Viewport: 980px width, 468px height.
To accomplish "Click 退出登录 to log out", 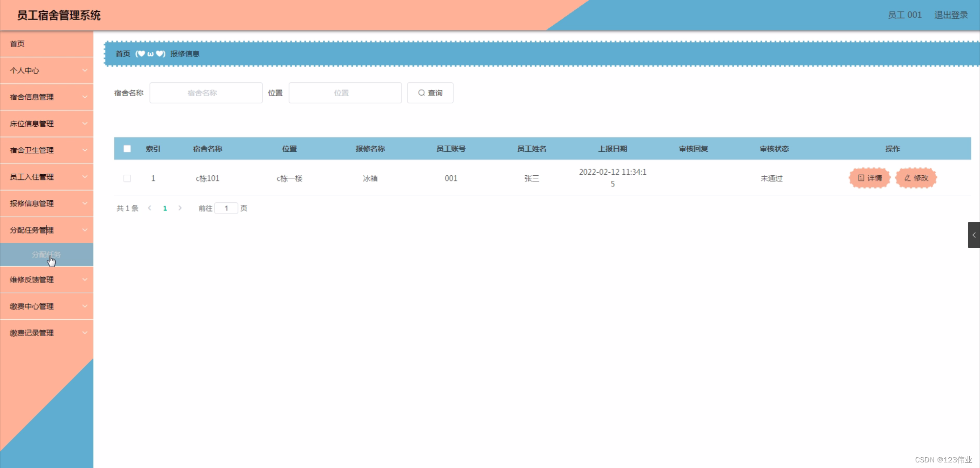I will [950, 15].
